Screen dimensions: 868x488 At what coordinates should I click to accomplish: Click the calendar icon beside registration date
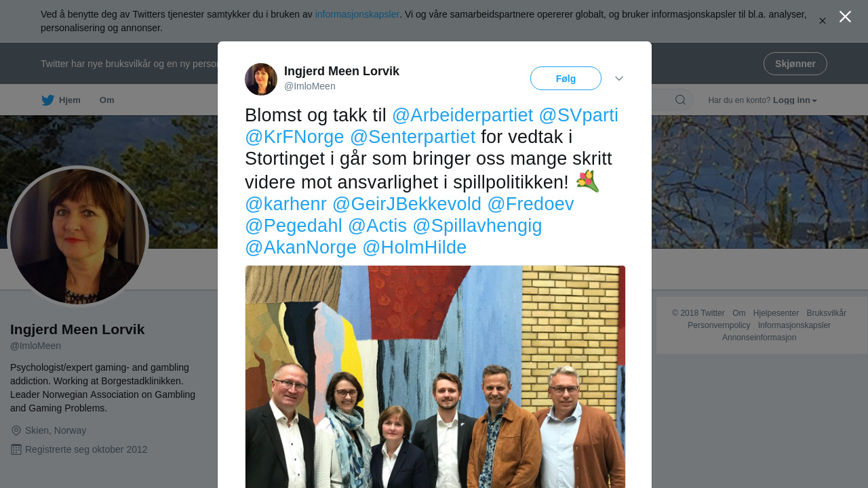point(16,449)
